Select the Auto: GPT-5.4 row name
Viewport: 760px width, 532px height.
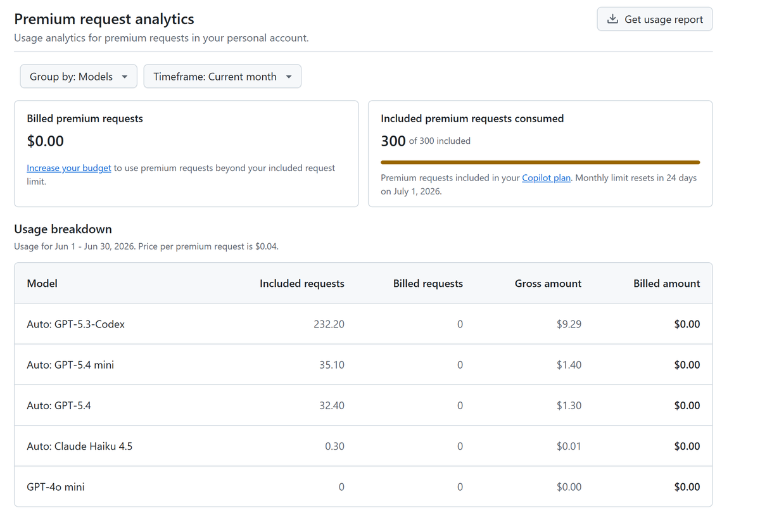[x=59, y=405]
